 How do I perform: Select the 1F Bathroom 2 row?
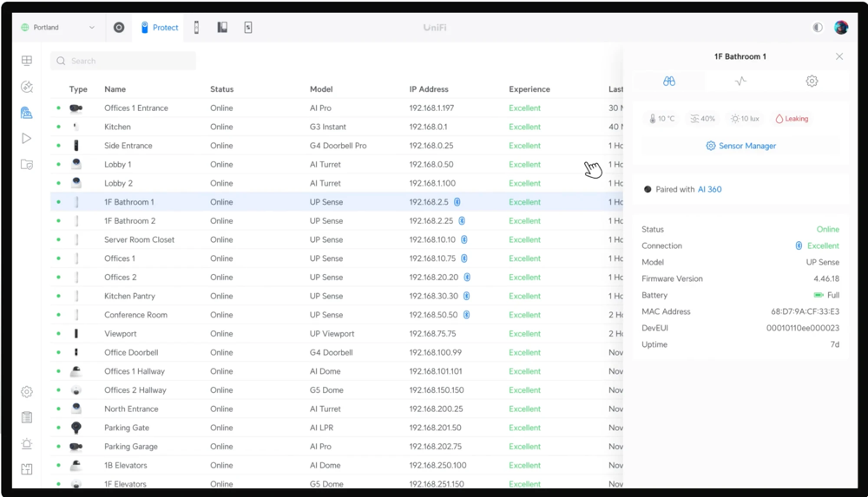click(337, 221)
